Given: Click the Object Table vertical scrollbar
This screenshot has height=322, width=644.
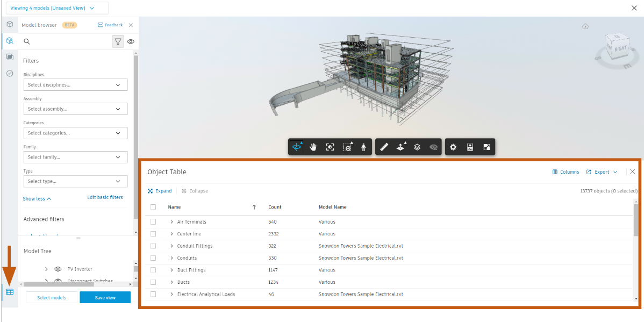Looking at the screenshot, I should (x=636, y=221).
